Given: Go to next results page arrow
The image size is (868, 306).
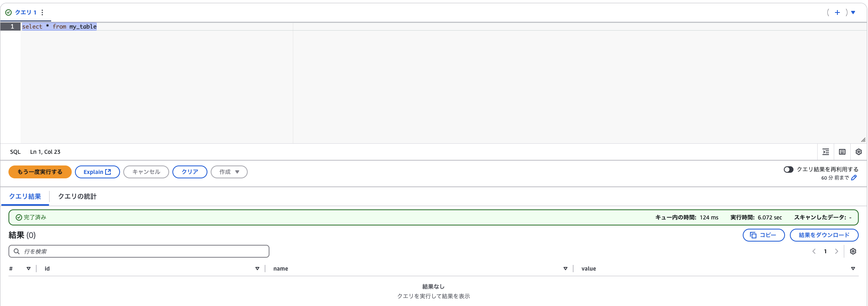Looking at the screenshot, I should (837, 251).
